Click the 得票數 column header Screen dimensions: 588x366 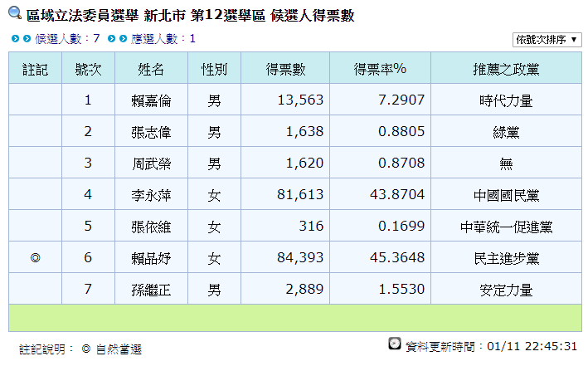pos(285,69)
